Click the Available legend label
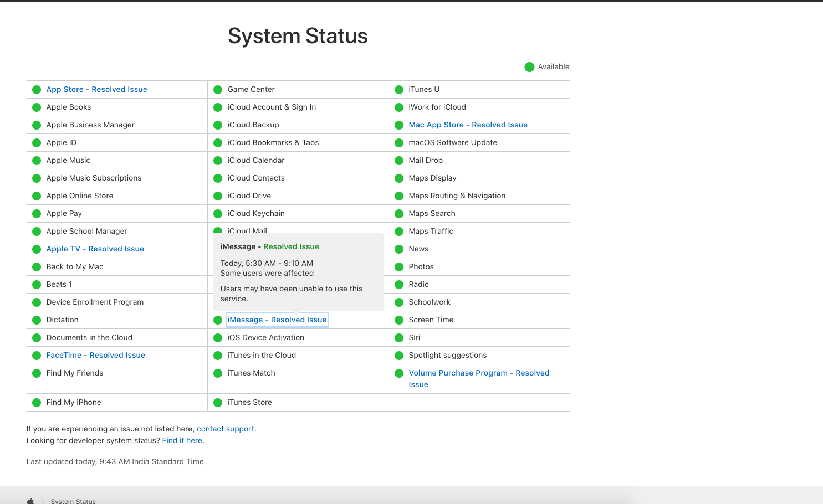Image resolution: width=823 pixels, height=504 pixels. point(554,66)
